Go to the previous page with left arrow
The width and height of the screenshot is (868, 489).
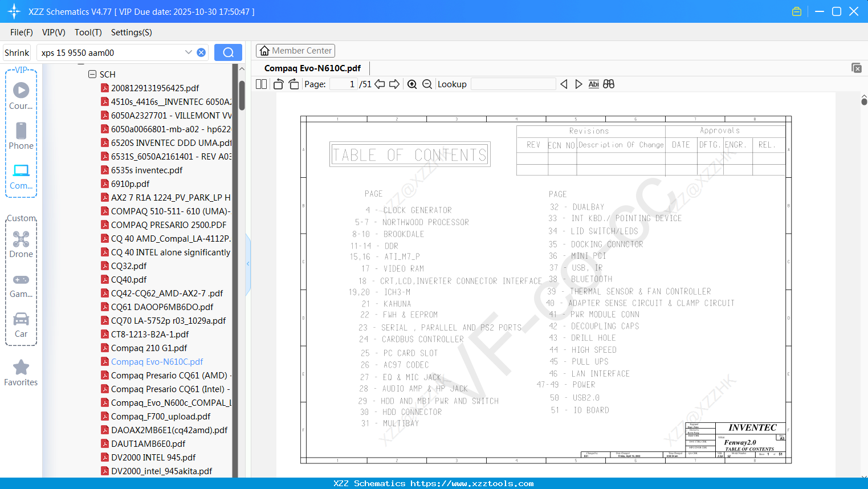pos(380,84)
